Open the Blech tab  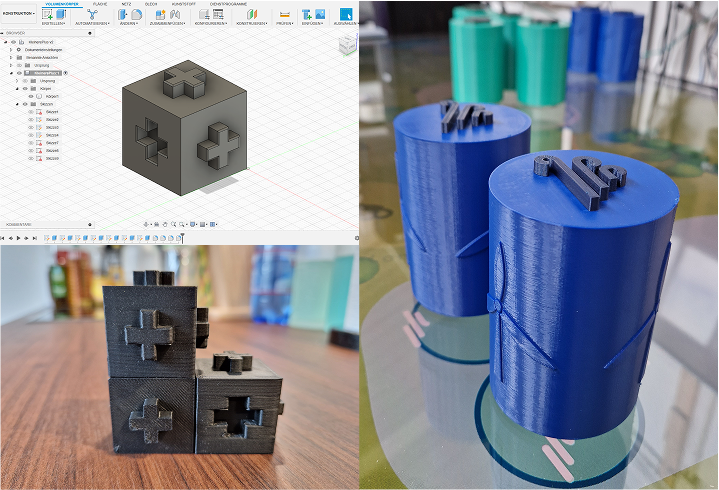[x=150, y=4]
